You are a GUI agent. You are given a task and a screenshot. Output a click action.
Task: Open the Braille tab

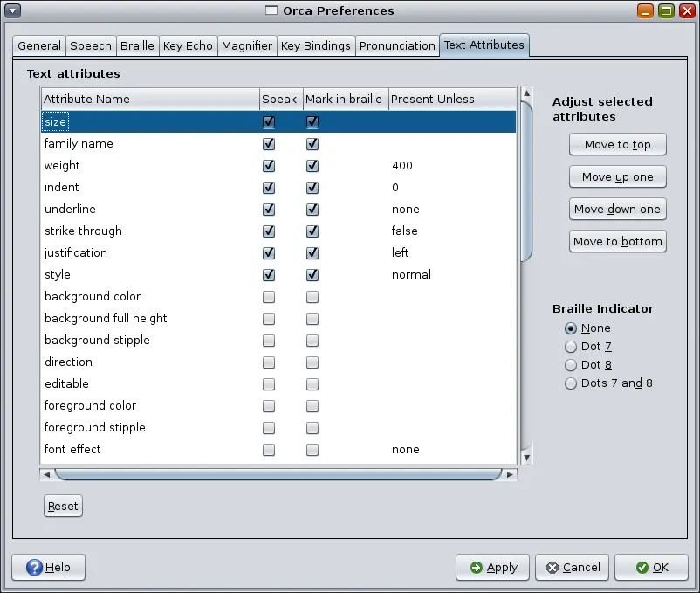coord(137,46)
